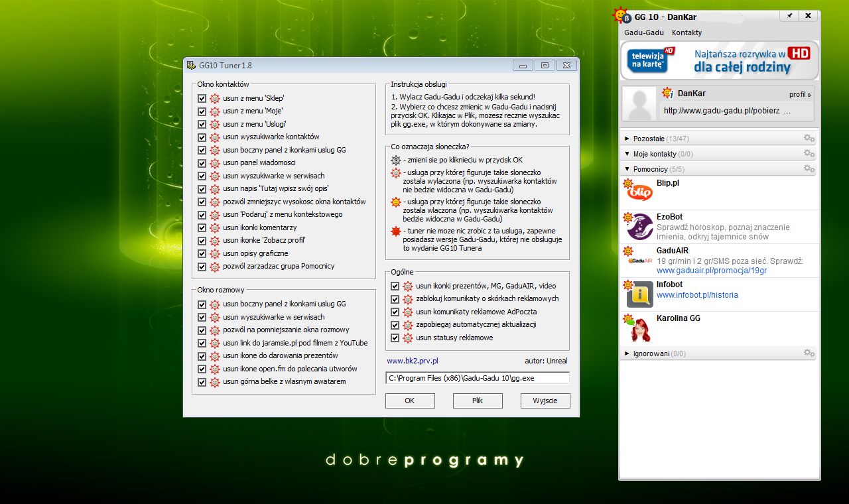Screen dimensions: 849x504
Task: Click the DanKar profile avatar placeholder
Action: point(641,103)
